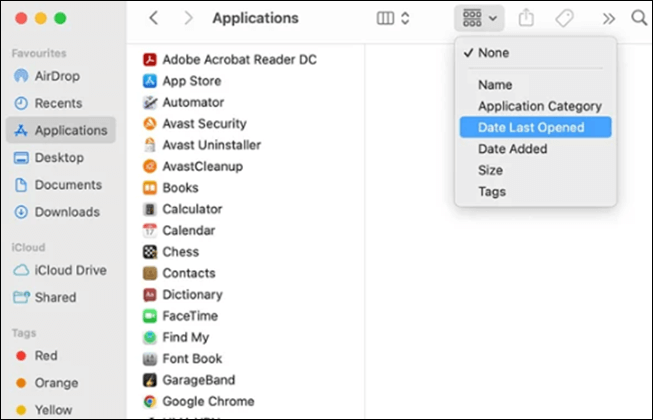Click the GarageBand app icon
This screenshot has width=653, height=420.
click(x=150, y=380)
